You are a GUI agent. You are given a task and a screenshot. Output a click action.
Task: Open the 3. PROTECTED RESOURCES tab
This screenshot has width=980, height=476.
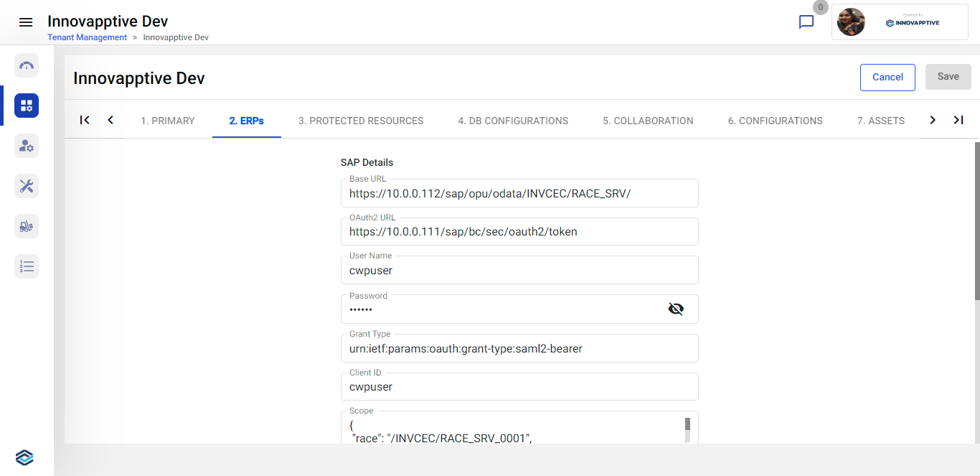(x=361, y=121)
